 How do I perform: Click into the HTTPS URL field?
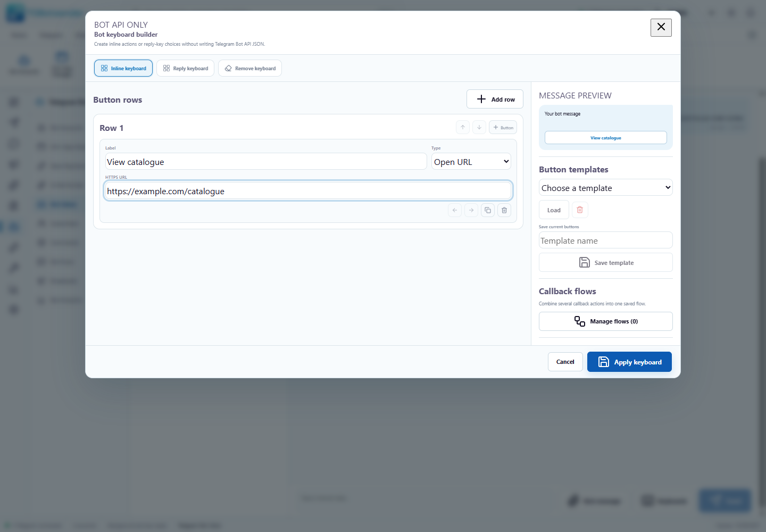[x=308, y=191]
